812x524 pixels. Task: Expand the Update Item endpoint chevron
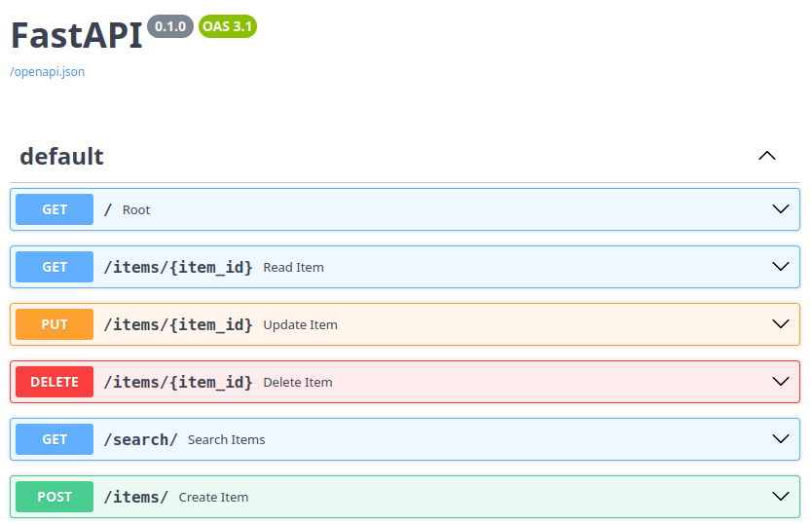781,324
